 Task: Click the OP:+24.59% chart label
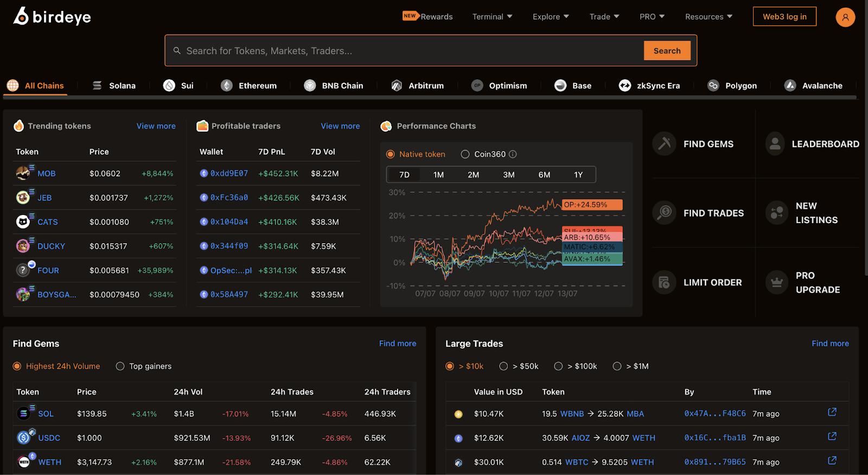(x=592, y=205)
